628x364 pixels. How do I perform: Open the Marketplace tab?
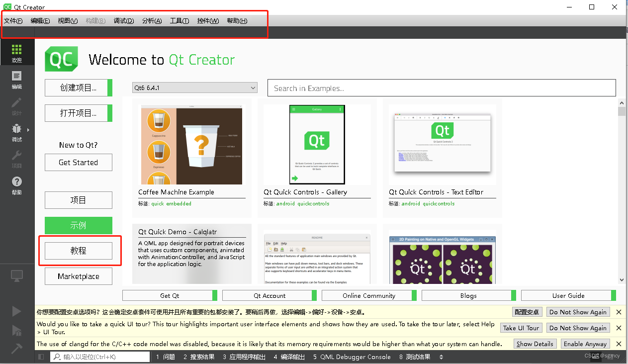coord(79,276)
